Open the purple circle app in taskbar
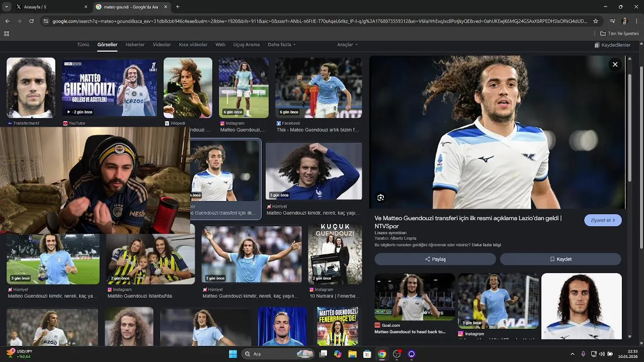Screen dimensions: 644x362 (412, 354)
